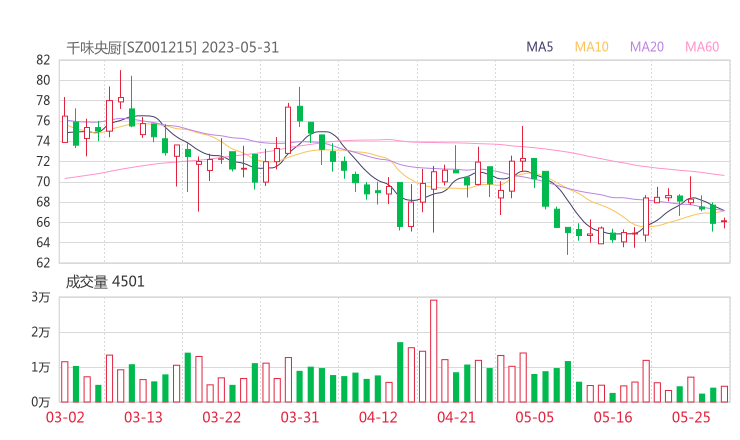Click the 0万 volume axis label
Image resolution: width=740 pixels, height=440 pixels.
(41, 402)
